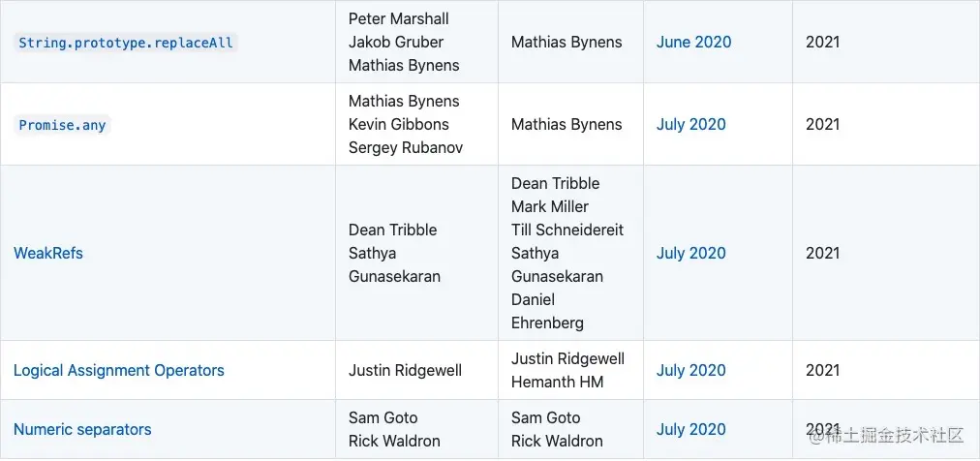Select the name Jakob Gruber
The width and height of the screenshot is (980, 461).
pyautogui.click(x=395, y=43)
